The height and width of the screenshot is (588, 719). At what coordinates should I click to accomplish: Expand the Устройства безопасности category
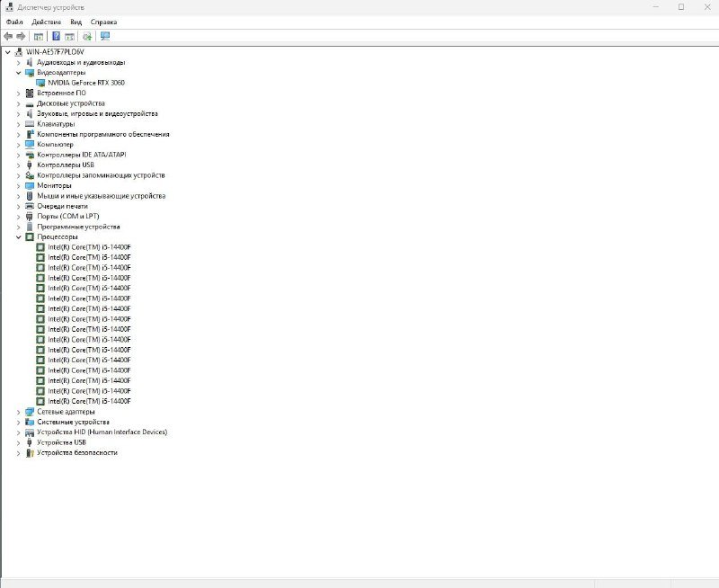point(18,453)
